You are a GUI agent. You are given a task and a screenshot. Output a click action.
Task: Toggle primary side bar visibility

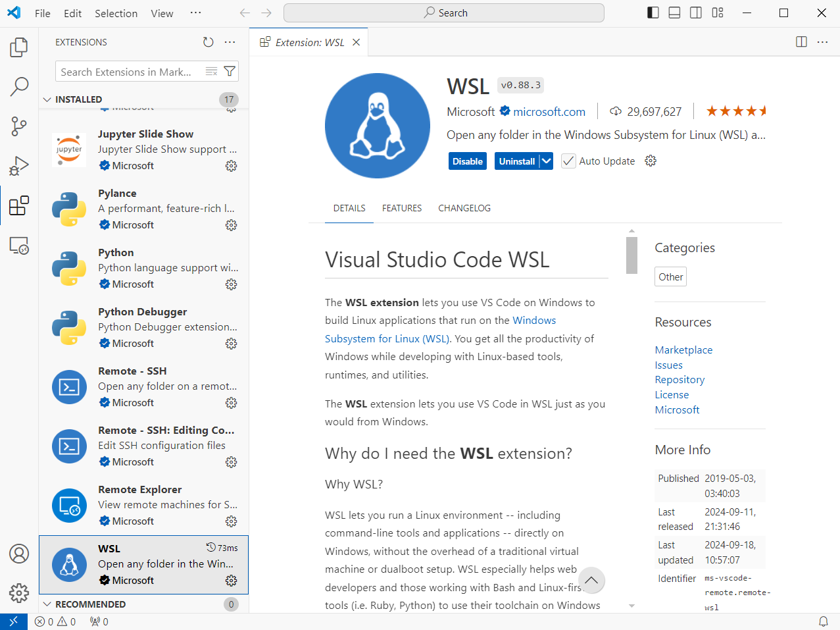pyautogui.click(x=653, y=13)
